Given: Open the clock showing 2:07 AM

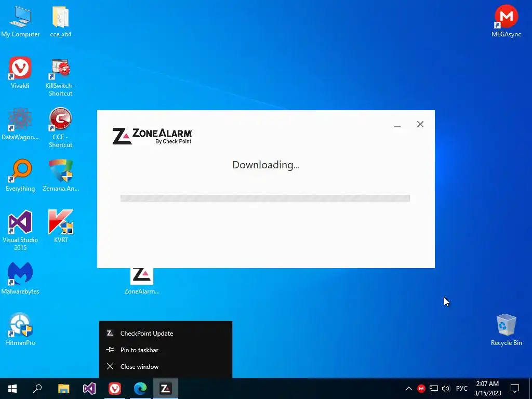Looking at the screenshot, I should pyautogui.click(x=487, y=389).
